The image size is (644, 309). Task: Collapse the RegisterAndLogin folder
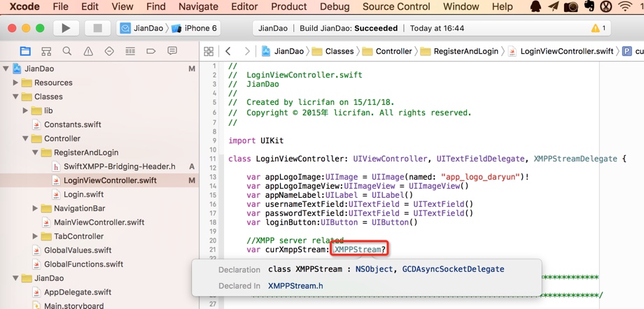(x=35, y=152)
